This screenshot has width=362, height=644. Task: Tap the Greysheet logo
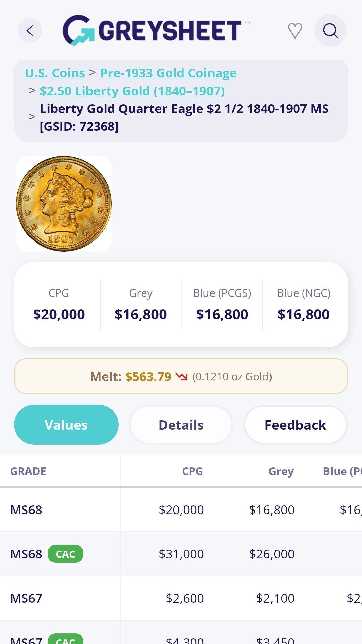click(x=156, y=30)
